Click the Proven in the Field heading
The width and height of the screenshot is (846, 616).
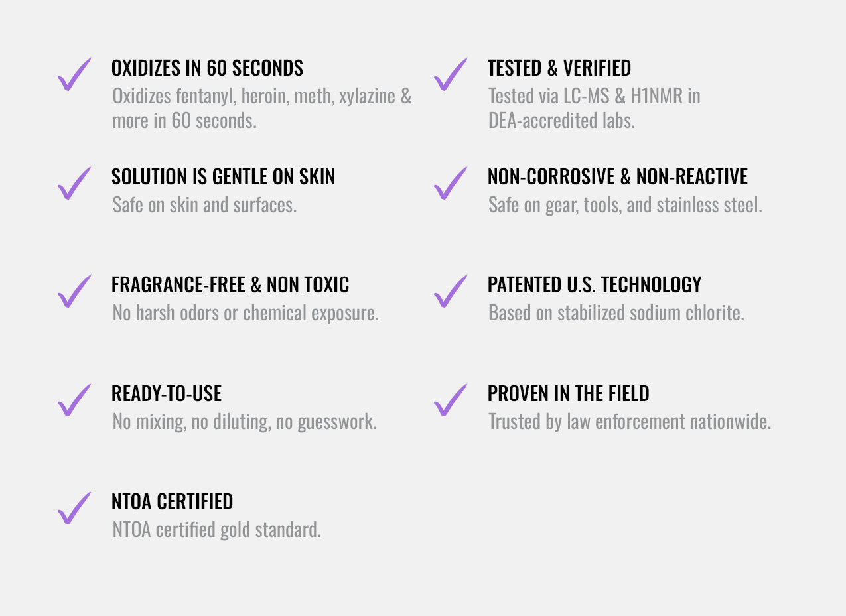pos(568,393)
